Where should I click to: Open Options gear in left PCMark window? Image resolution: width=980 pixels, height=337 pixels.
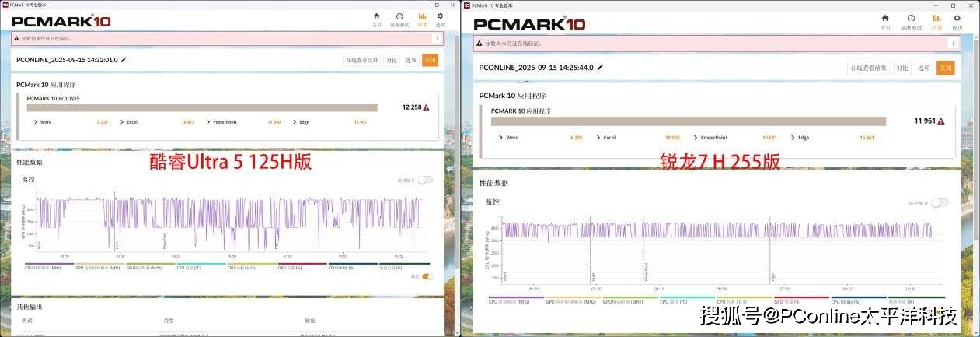(441, 19)
